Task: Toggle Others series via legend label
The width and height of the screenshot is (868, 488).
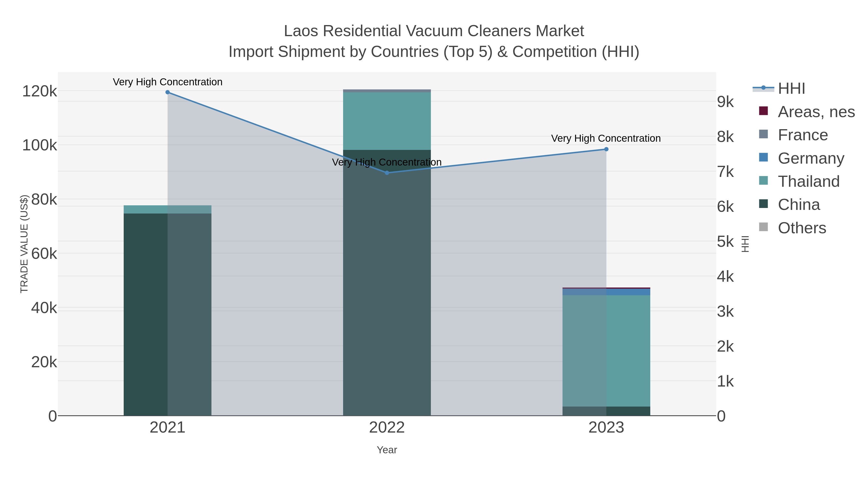Action: coord(802,228)
